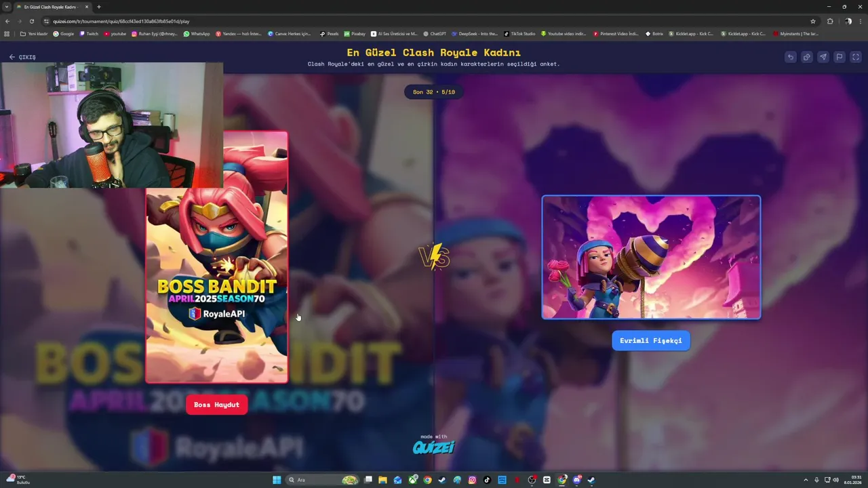Image resolution: width=868 pixels, height=488 pixels.
Task: Open the Pinterest Video İndir bookmark
Action: pyautogui.click(x=616, y=33)
